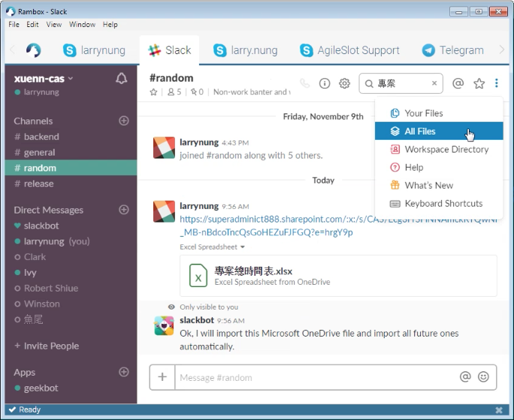This screenshot has width=514, height=420.
Task: Open the AgileSlot Support tab
Action: click(349, 50)
